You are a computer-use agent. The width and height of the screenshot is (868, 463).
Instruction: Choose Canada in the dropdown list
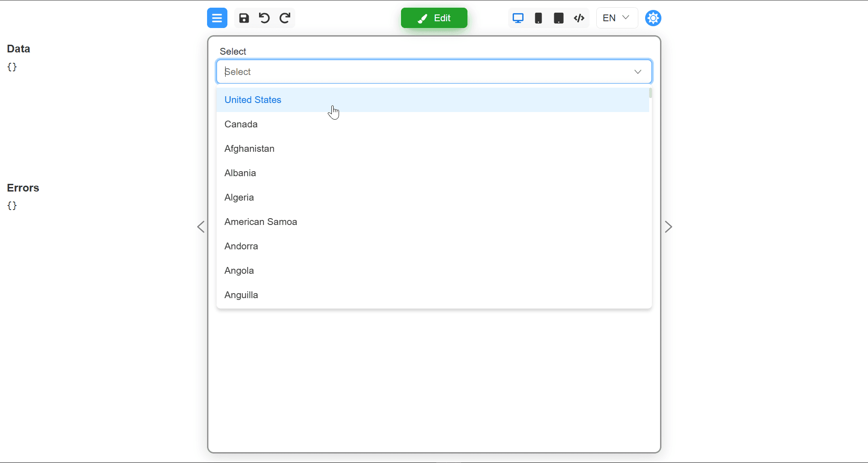[241, 124]
